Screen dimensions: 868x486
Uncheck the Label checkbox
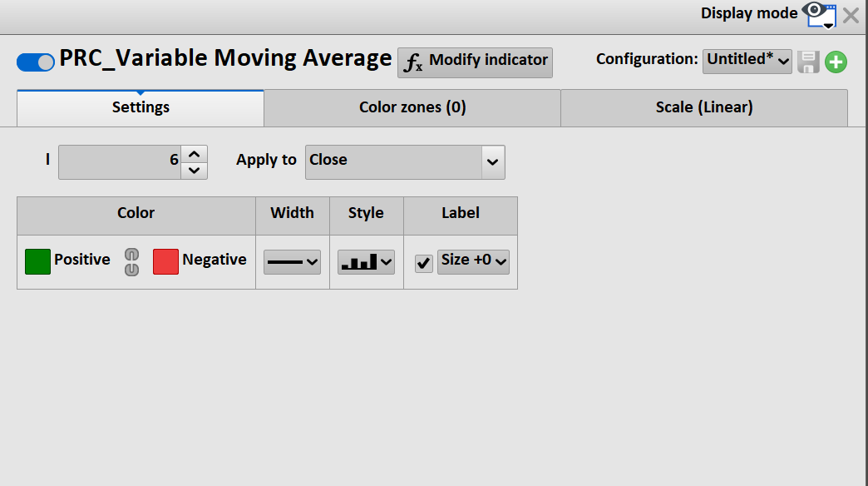point(424,263)
